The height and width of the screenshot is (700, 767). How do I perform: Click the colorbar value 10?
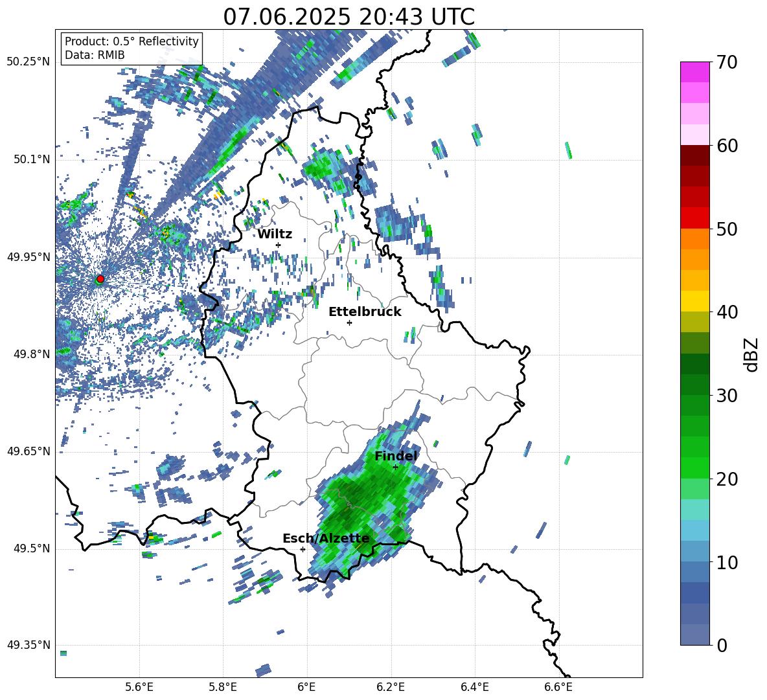click(727, 562)
